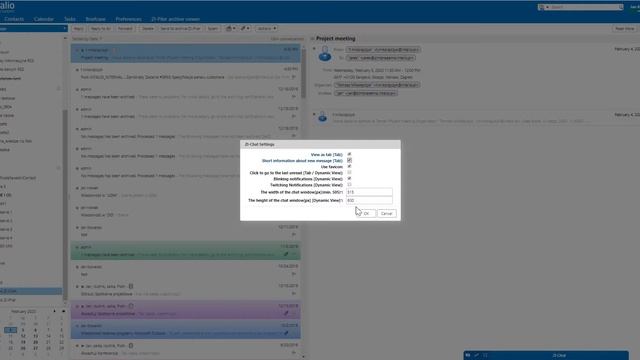Click the Reply toolbar button
This screenshot has height=360, width=640.
point(78,29)
